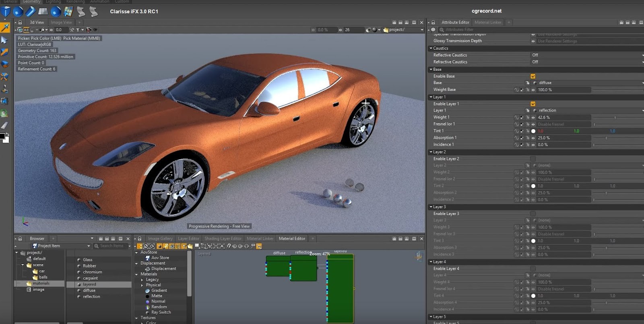The width and height of the screenshot is (644, 324).
Task: Switch to the Shading Layer Editor tab
Action: 223,239
